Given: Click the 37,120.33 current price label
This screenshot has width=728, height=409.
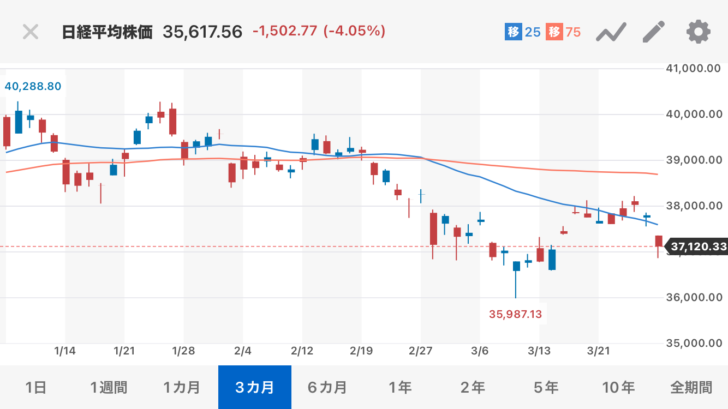Looking at the screenshot, I should pyautogui.click(x=696, y=245).
